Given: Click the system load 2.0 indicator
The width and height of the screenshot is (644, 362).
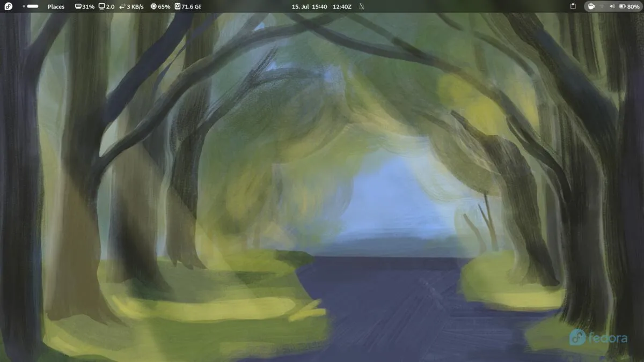Looking at the screenshot, I should [x=106, y=6].
